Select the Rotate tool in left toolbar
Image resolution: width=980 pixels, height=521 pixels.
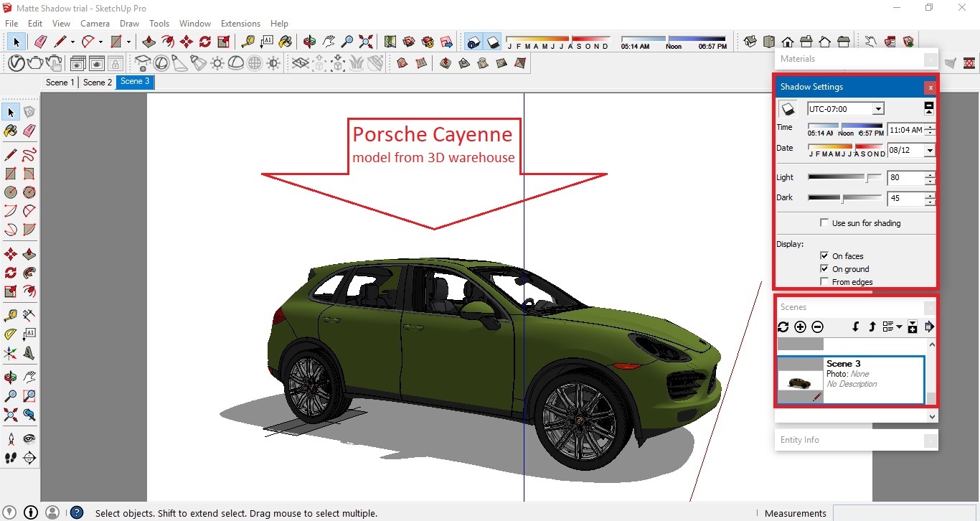11,273
